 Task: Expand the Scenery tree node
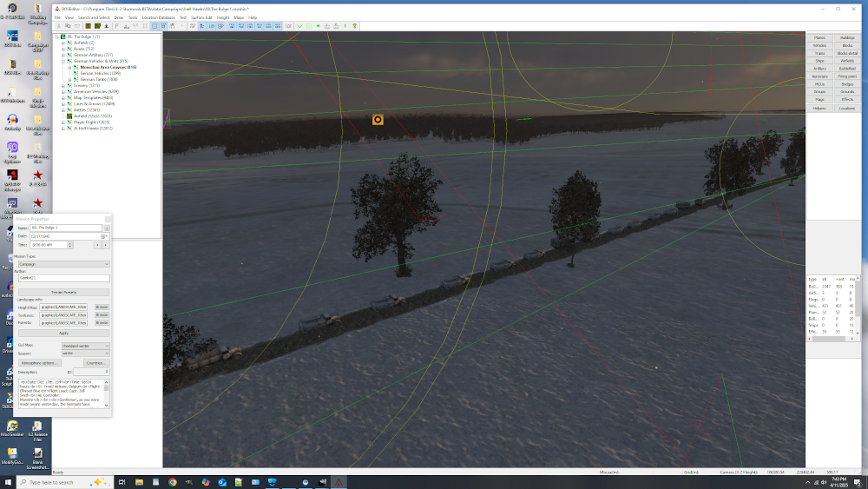pyautogui.click(x=63, y=85)
